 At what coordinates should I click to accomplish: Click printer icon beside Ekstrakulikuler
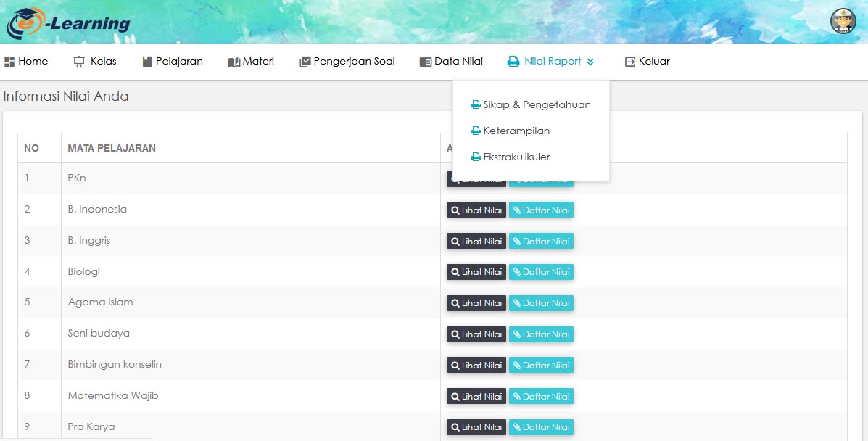[476, 157]
